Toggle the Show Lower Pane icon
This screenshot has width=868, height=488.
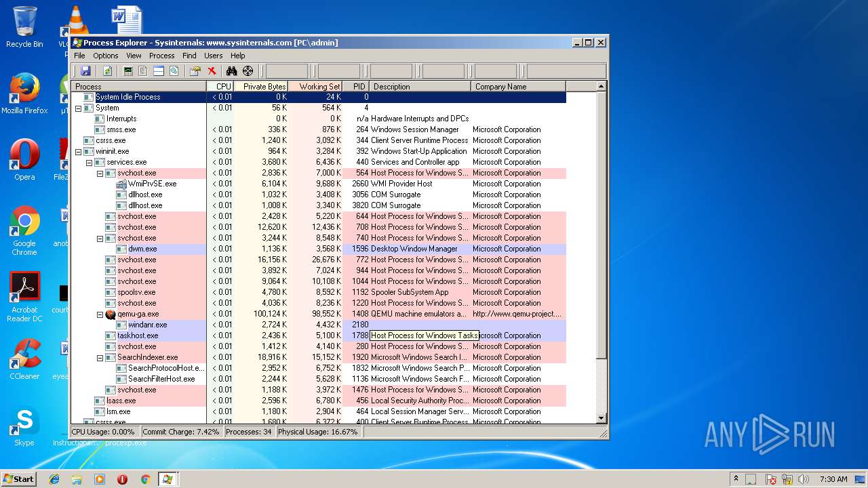(159, 71)
